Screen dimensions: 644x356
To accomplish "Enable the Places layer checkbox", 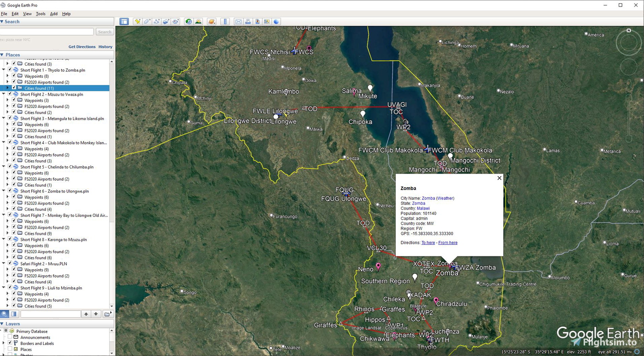I will pyautogui.click(x=10, y=349).
